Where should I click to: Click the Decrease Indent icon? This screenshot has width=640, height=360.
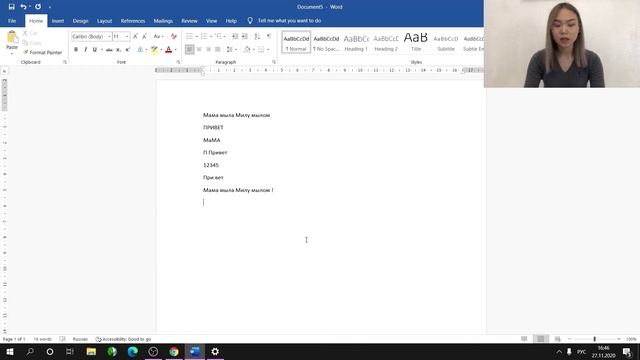[x=235, y=37]
